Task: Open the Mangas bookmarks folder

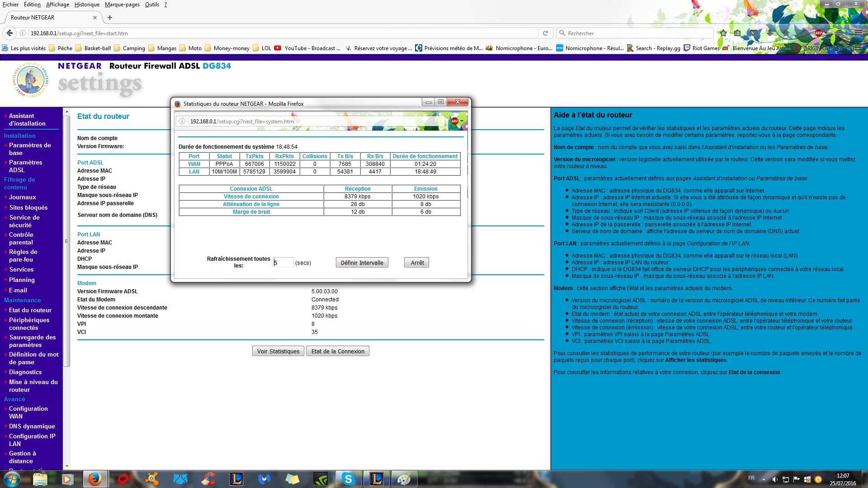Action: click(x=162, y=48)
